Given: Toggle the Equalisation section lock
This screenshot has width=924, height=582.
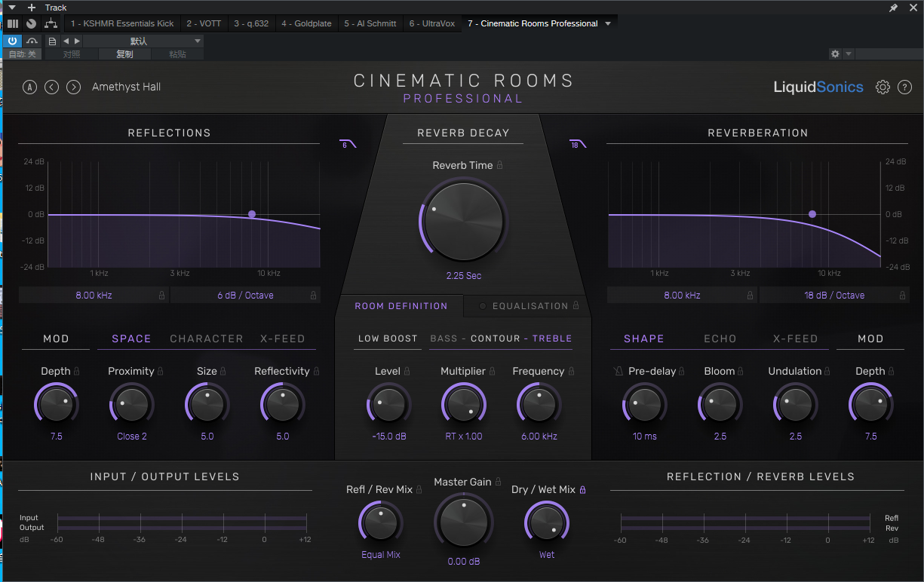Looking at the screenshot, I should point(576,305).
